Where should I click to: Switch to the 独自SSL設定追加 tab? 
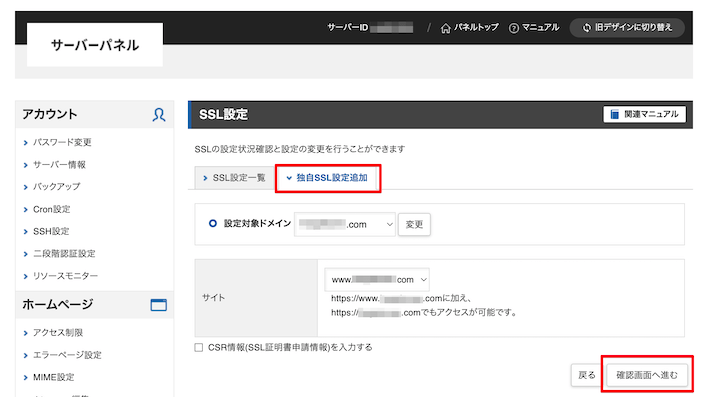tap(328, 178)
